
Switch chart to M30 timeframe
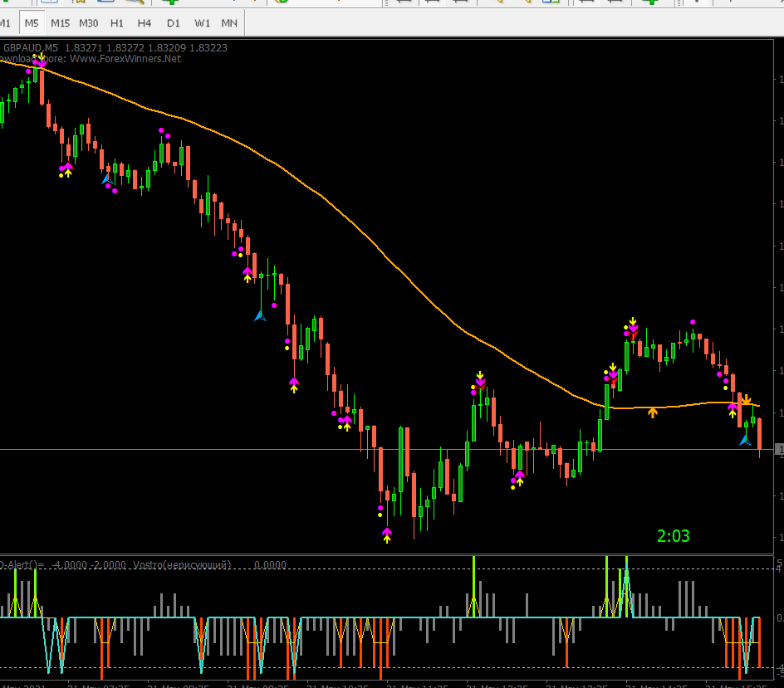tap(89, 23)
